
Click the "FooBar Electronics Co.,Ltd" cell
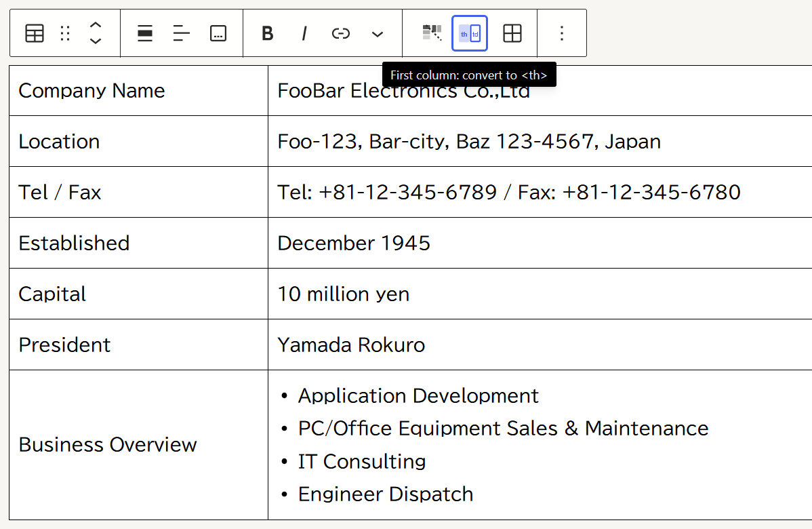pos(540,91)
